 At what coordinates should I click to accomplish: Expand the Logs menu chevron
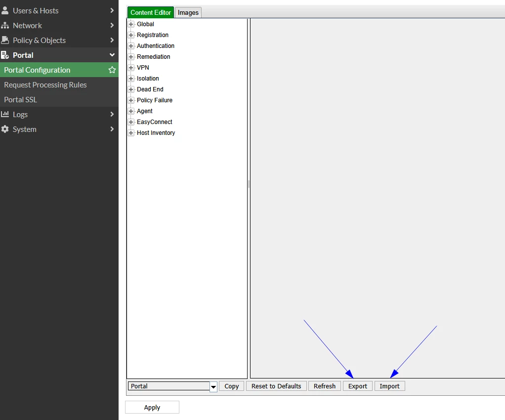tap(112, 114)
